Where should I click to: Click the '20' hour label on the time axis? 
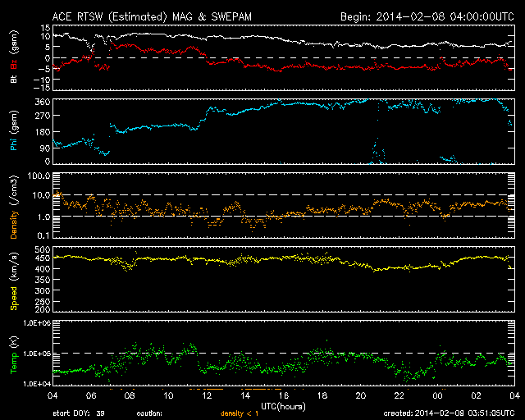[361, 396]
